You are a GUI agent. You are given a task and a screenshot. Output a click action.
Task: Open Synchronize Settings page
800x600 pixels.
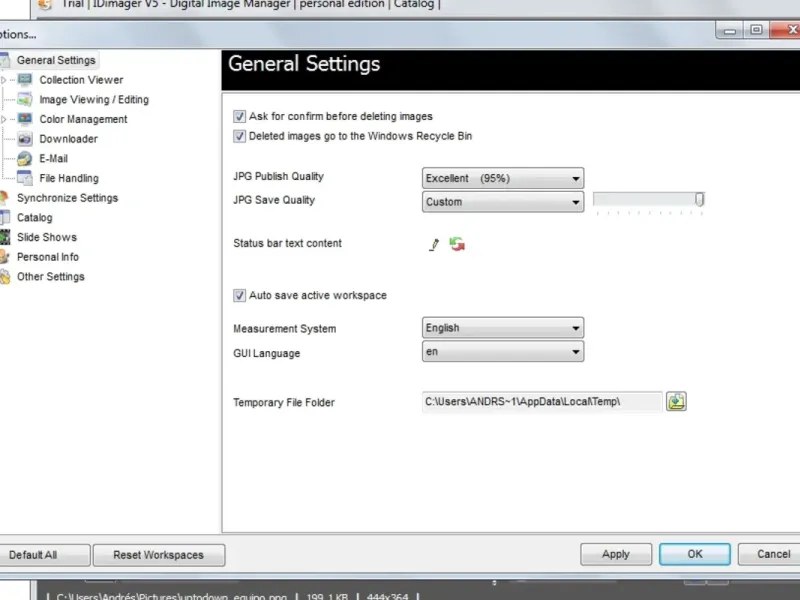pyautogui.click(x=67, y=198)
